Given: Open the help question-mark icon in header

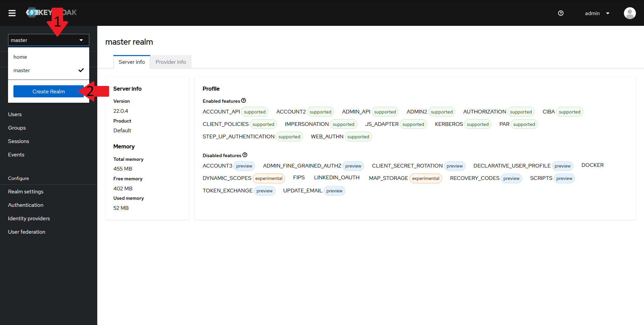Looking at the screenshot, I should pos(561,13).
